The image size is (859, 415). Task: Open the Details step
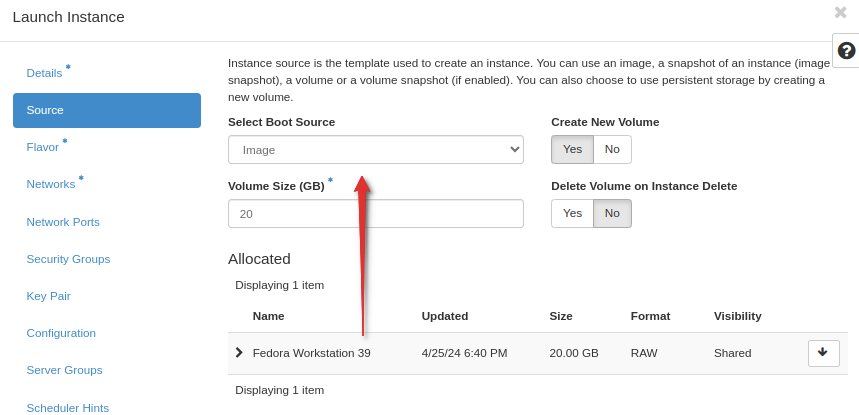pos(45,73)
